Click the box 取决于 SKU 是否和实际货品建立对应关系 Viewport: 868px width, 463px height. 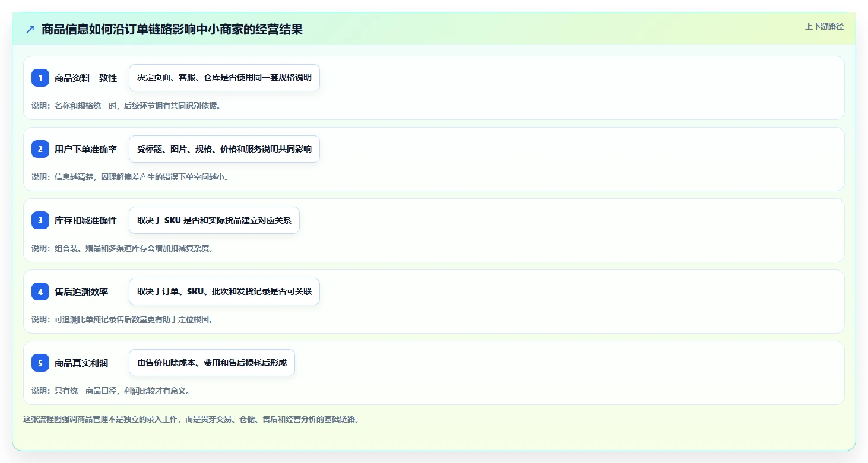coord(214,220)
